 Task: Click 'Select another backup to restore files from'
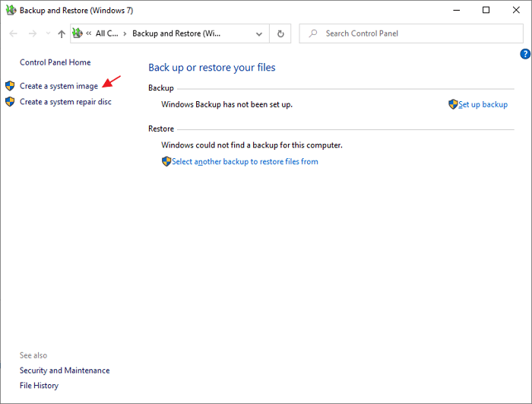tap(245, 161)
